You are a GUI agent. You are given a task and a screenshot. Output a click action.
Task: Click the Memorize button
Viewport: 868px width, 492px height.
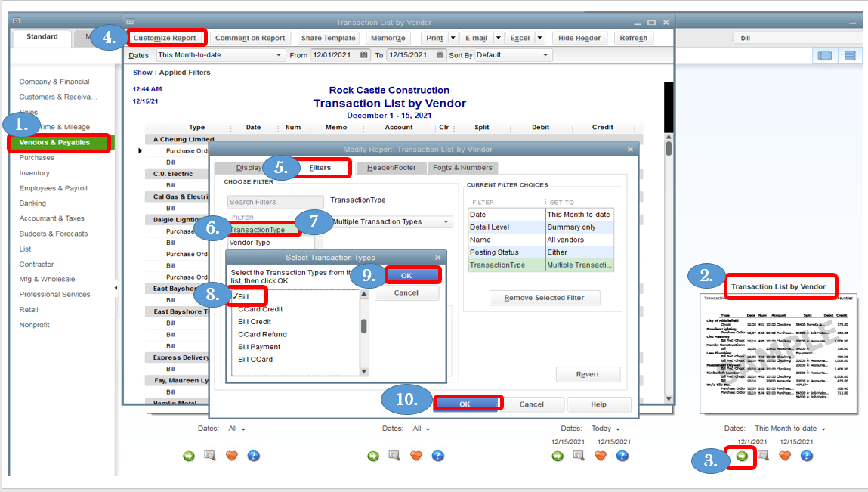pyautogui.click(x=388, y=38)
